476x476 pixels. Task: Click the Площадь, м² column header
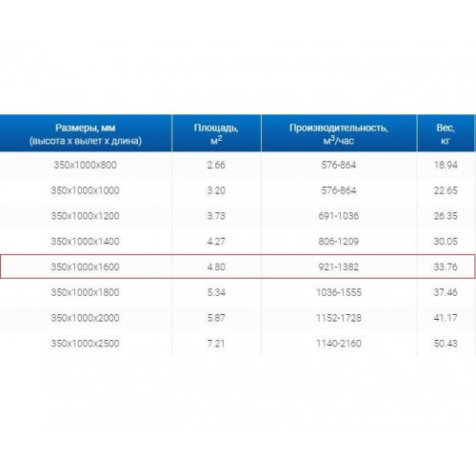216,133
